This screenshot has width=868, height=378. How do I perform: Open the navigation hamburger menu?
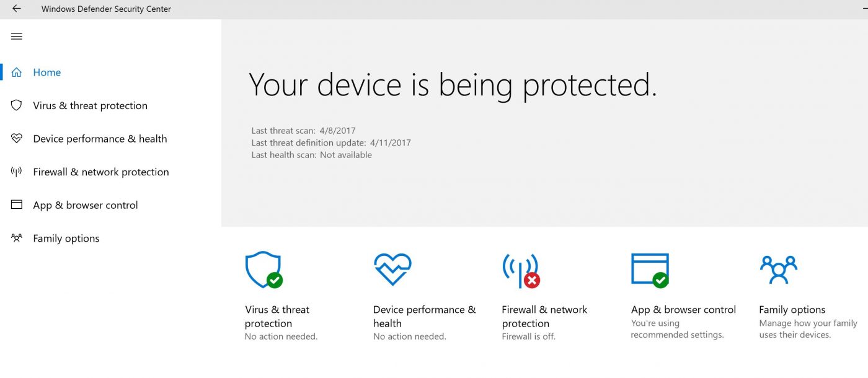[16, 36]
